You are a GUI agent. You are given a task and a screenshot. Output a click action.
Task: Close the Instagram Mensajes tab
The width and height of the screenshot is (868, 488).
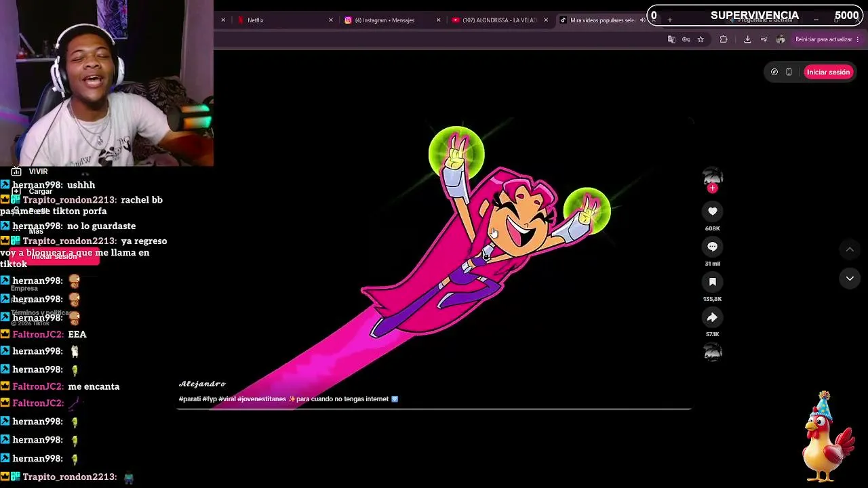coord(438,20)
